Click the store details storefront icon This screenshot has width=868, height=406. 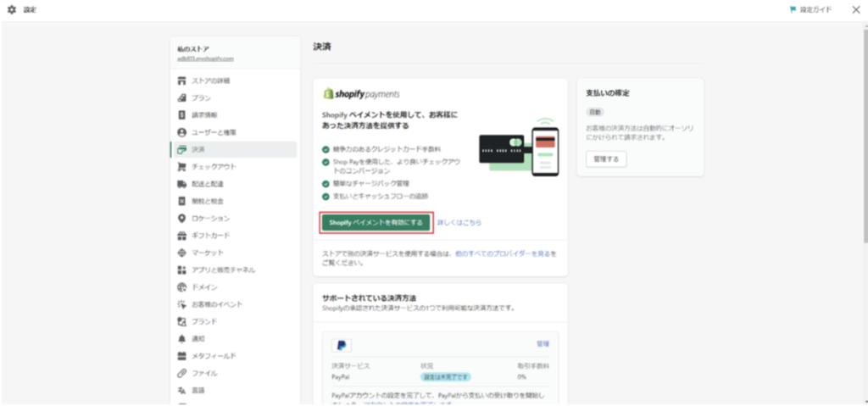[x=181, y=81]
